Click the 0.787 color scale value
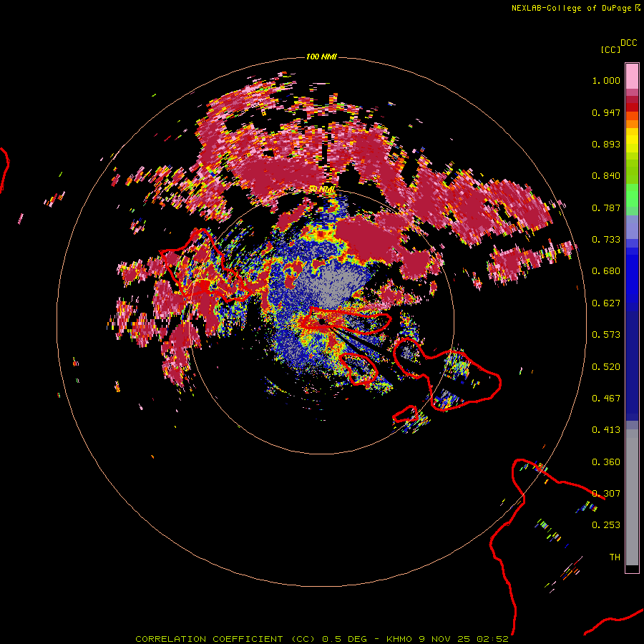644x644 pixels. point(606,208)
